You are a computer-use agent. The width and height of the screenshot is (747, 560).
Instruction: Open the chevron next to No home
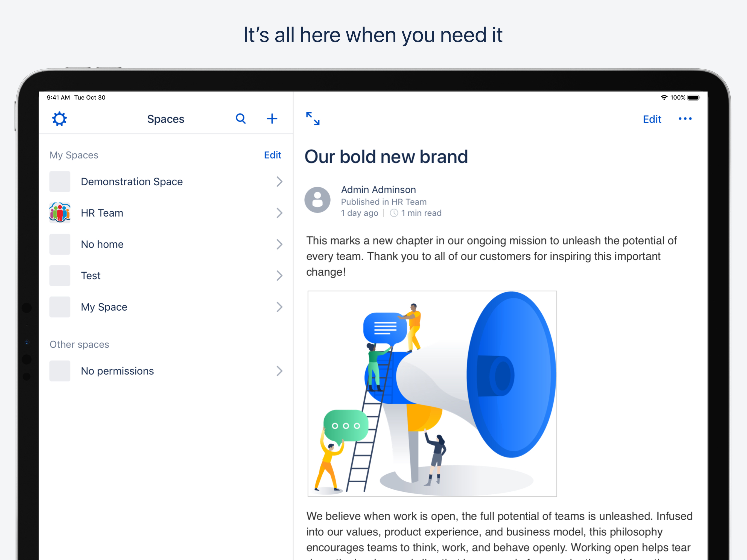tap(279, 244)
